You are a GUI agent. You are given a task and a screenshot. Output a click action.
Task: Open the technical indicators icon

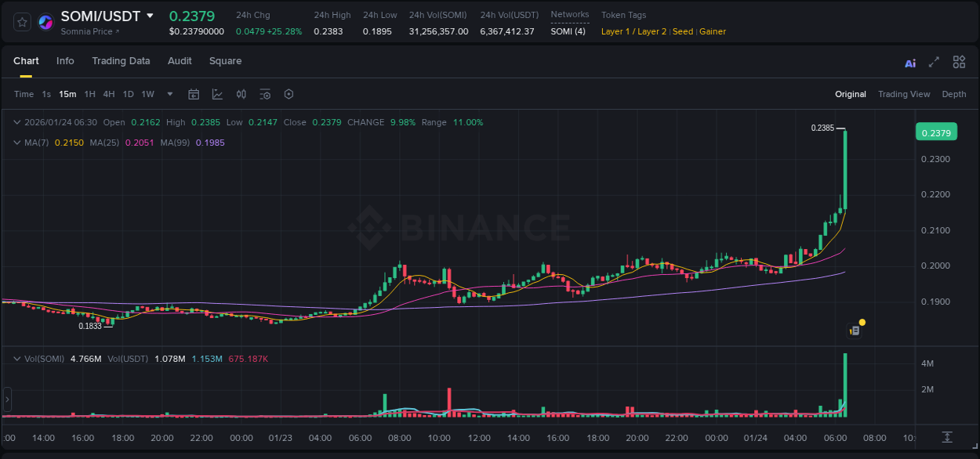pos(265,94)
